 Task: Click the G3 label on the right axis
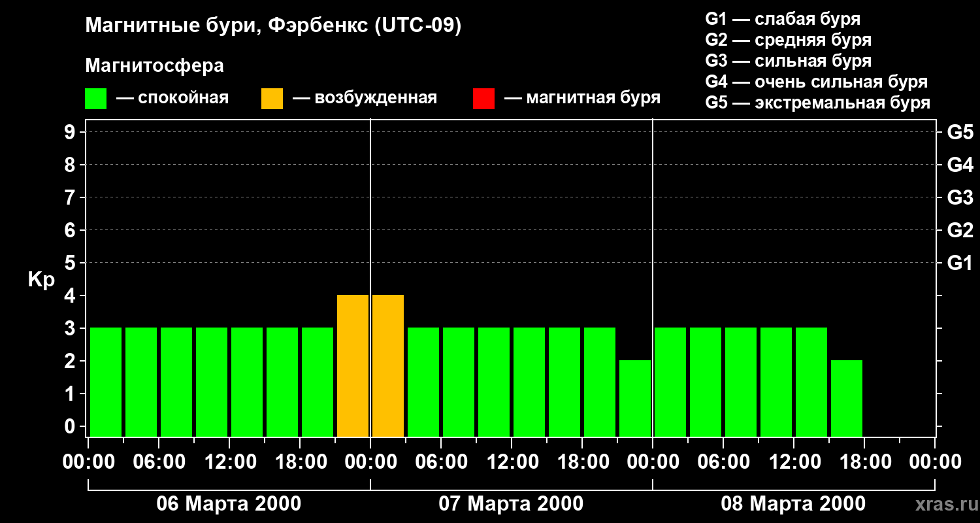[960, 197]
